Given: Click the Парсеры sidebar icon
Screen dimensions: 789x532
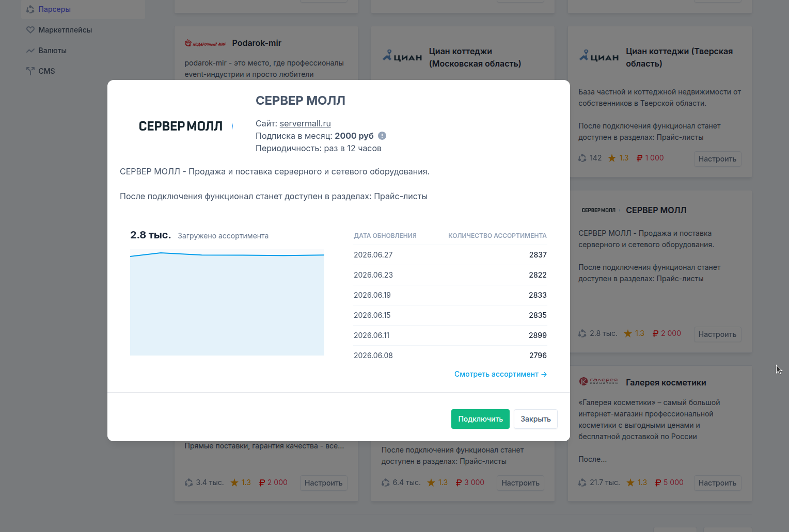Looking at the screenshot, I should [x=30, y=9].
